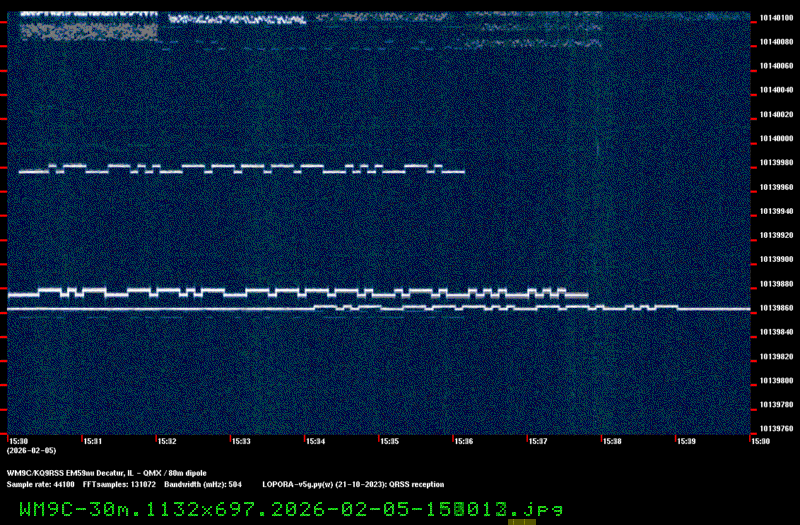This screenshot has width=800, height=525.
Task: Select the FFTsamples: 131072 text
Action: pyautogui.click(x=119, y=485)
